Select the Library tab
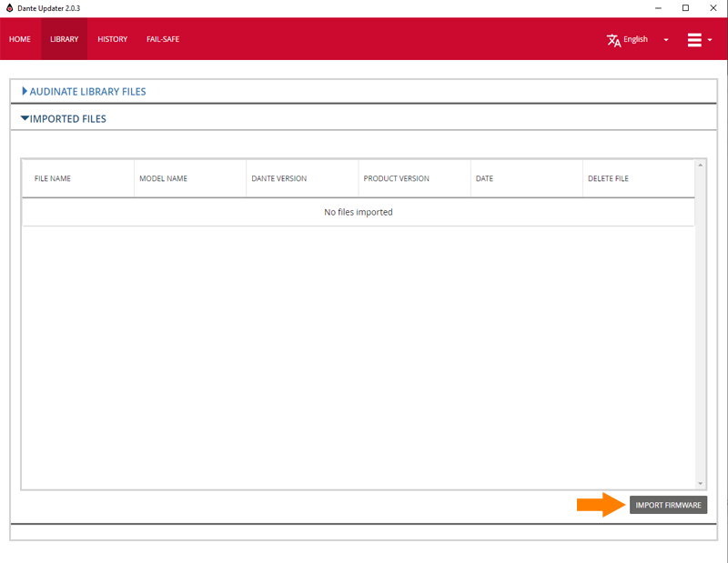Screen dimensions: 728x563 pyautogui.click(x=64, y=39)
